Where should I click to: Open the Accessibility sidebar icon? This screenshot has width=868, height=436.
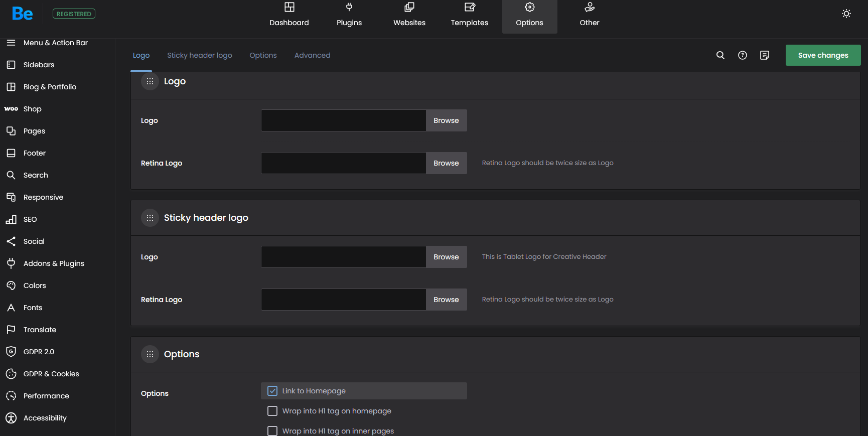coord(11,418)
